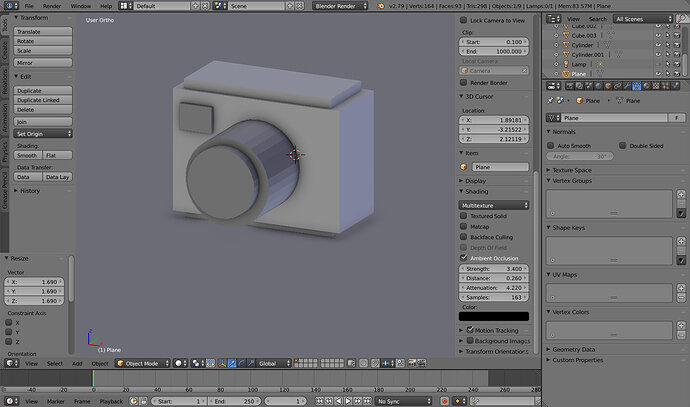Open the Physics properties tab icon
690x407 pixels.
[x=675, y=86]
